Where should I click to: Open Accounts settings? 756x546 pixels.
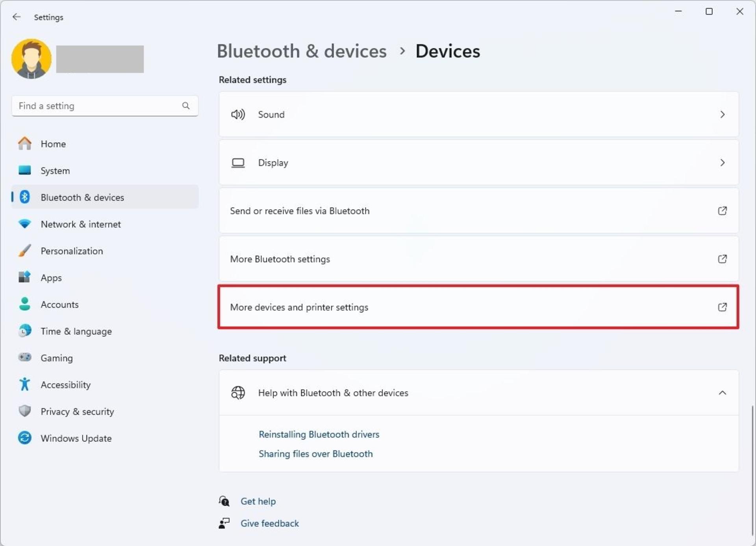coord(105,305)
